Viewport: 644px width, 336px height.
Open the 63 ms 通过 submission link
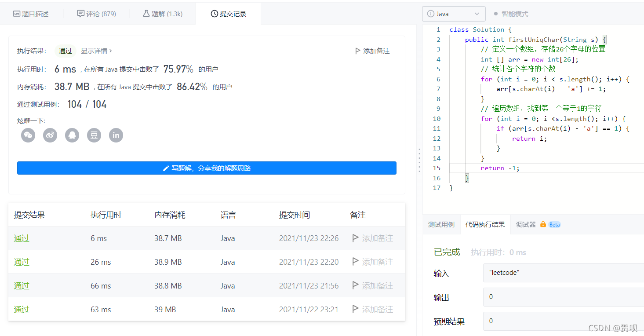point(22,309)
